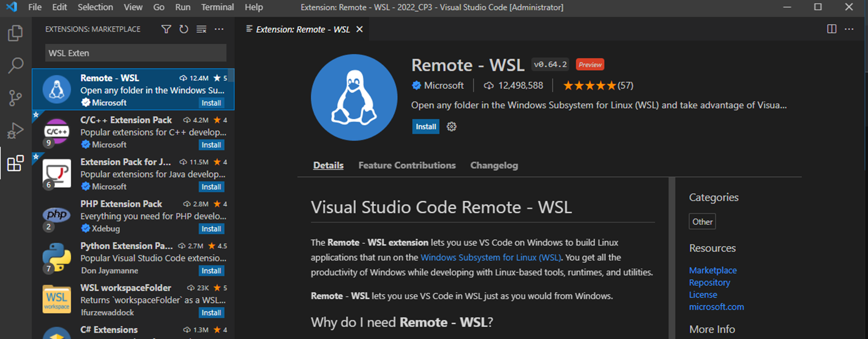The width and height of the screenshot is (868, 339).
Task: Select WSL workspaceFolder icon in list
Action: click(56, 299)
